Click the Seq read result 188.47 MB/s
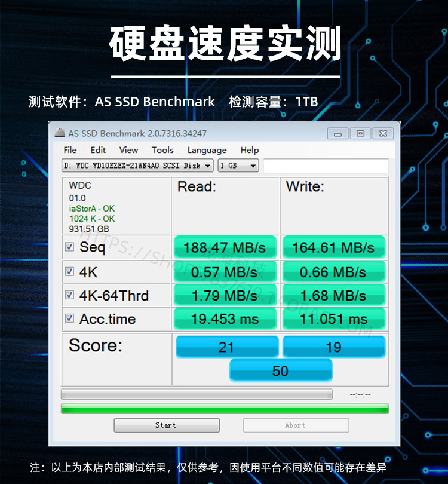The width and height of the screenshot is (448, 484). pos(225,247)
